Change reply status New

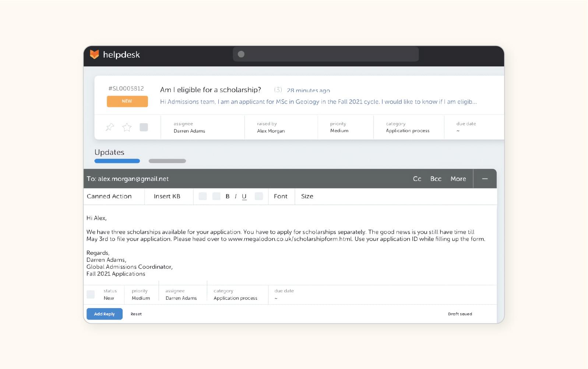[109, 295]
